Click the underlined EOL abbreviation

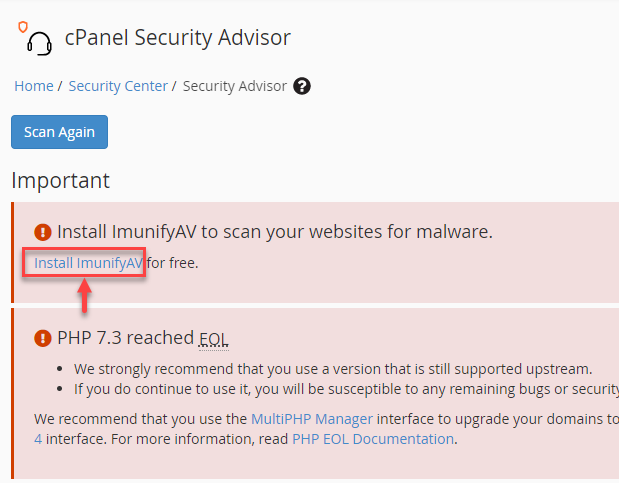(x=214, y=338)
